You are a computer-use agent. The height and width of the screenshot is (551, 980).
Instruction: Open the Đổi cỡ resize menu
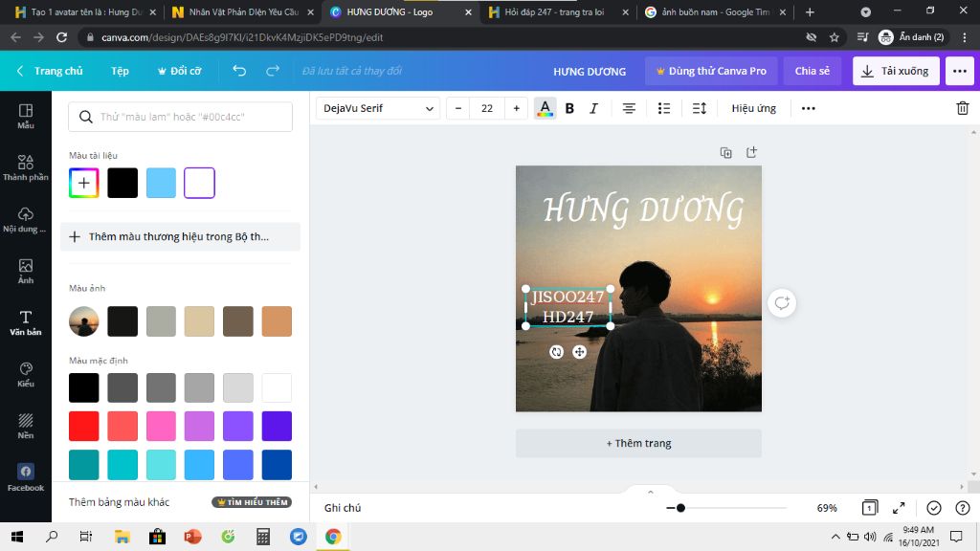[x=179, y=71]
